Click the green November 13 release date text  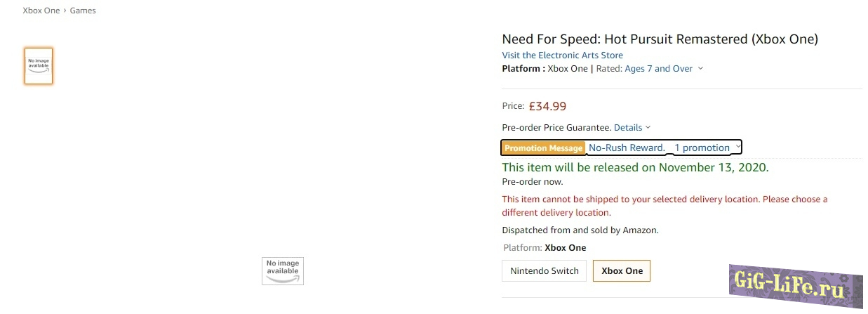[x=635, y=167]
